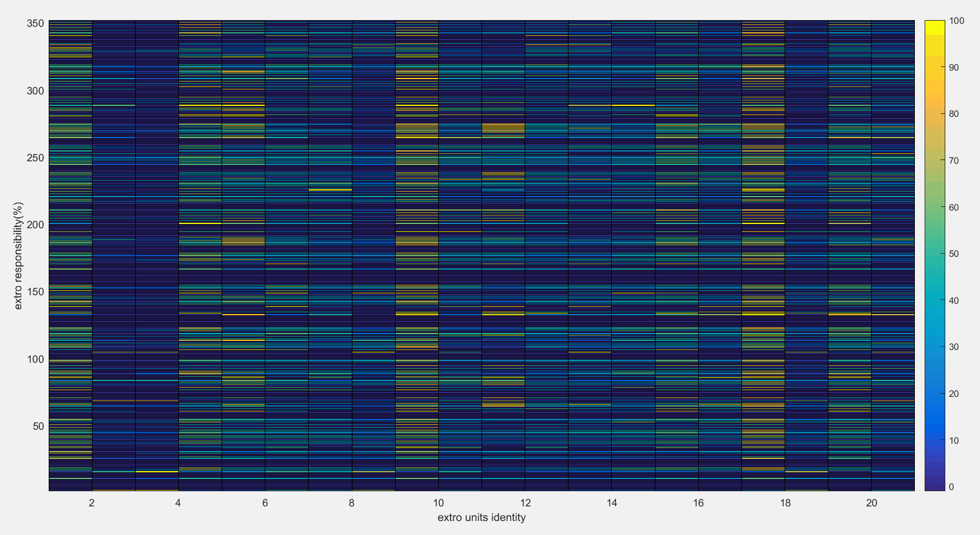Image resolution: width=980 pixels, height=535 pixels.
Task: Pick the colorbar tick label 50
Action: click(x=954, y=254)
